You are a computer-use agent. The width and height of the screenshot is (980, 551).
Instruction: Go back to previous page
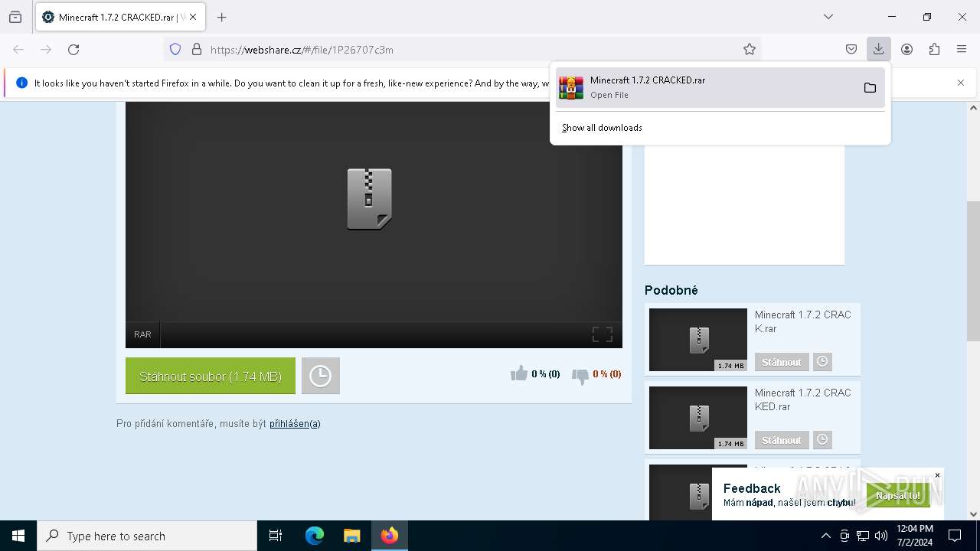pos(18,49)
